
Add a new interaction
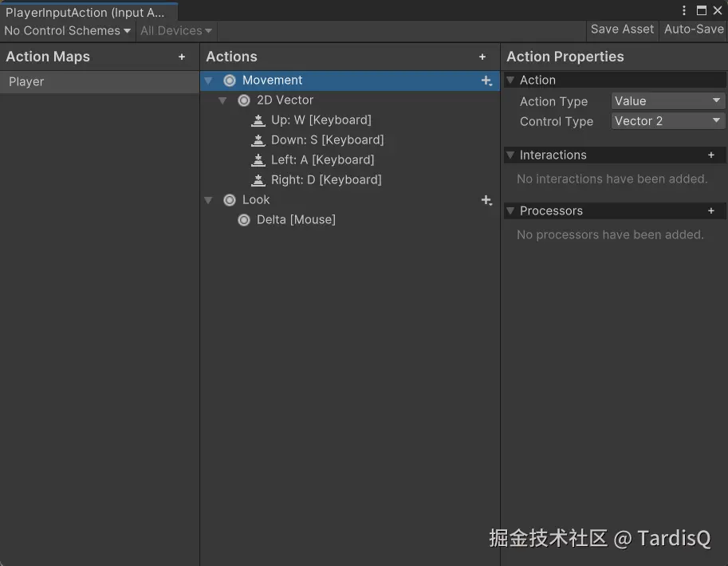click(711, 155)
